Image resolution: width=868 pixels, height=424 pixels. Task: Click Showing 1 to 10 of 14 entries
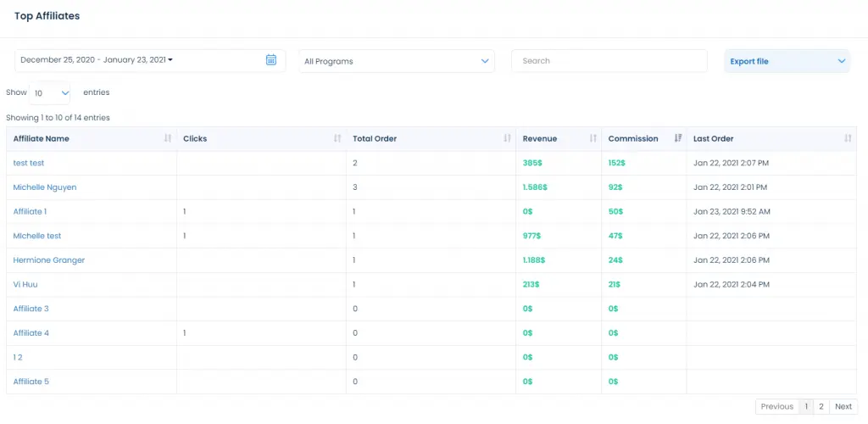(58, 118)
